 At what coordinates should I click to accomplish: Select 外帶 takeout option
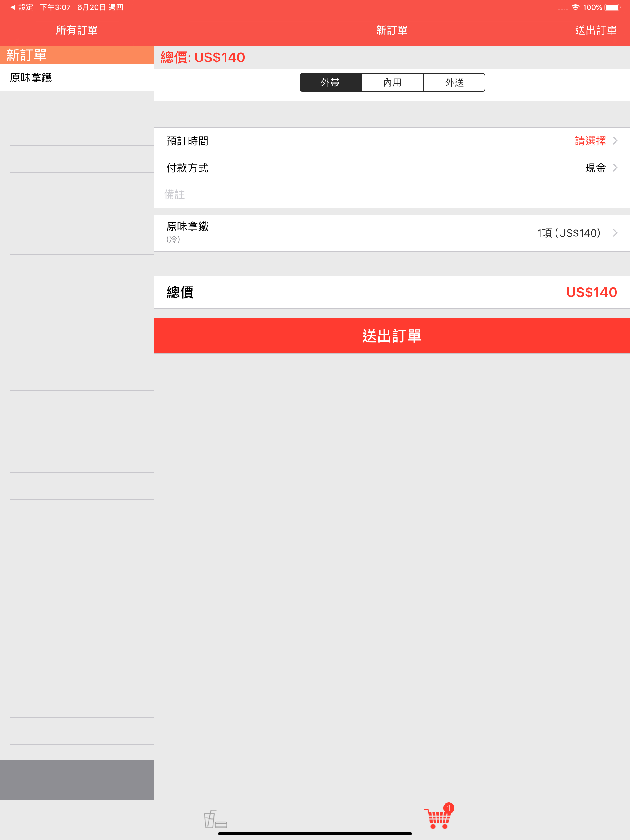click(x=330, y=82)
